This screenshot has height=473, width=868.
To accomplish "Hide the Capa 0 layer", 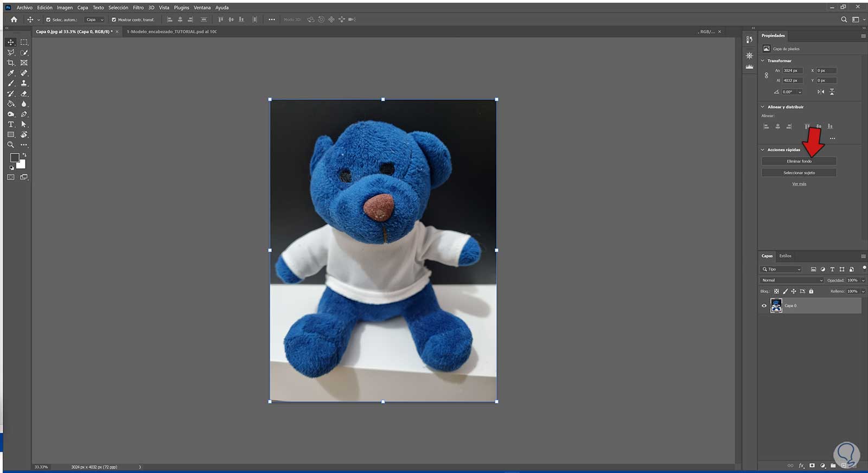I will [764, 306].
